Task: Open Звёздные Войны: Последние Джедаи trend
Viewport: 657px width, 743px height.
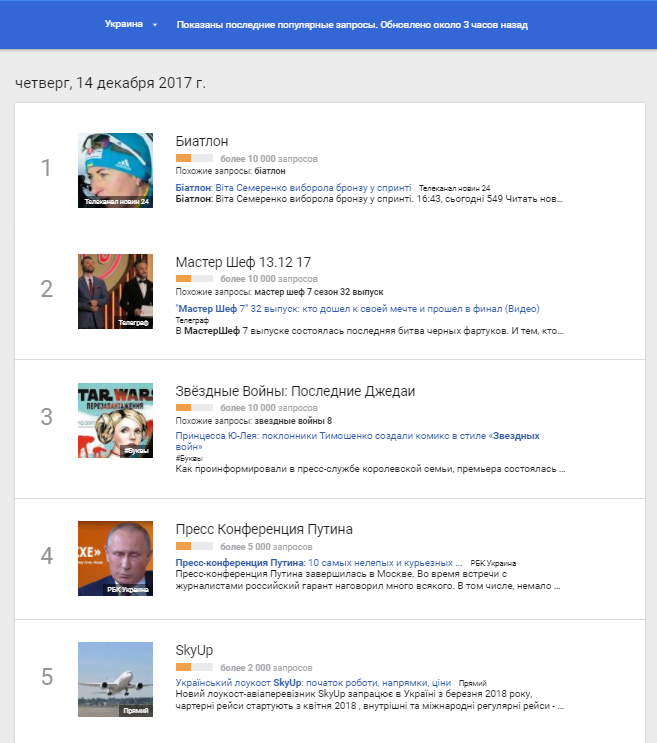Action: pyautogui.click(x=295, y=391)
